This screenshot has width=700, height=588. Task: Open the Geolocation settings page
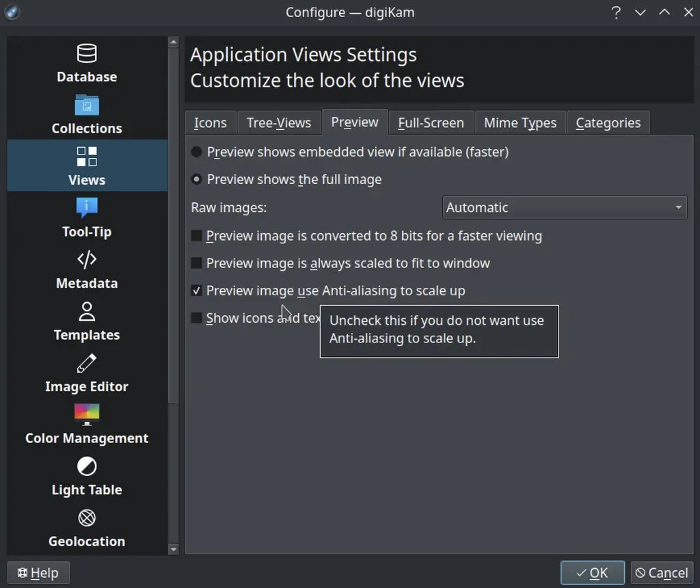point(87,527)
